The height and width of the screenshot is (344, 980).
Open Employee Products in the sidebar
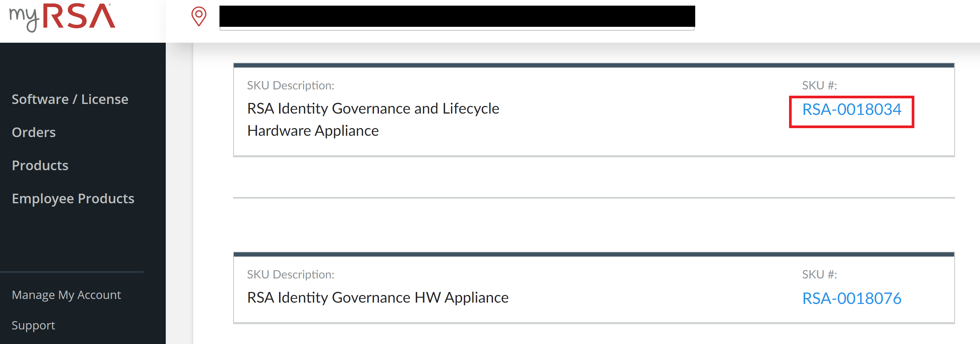point(73,198)
